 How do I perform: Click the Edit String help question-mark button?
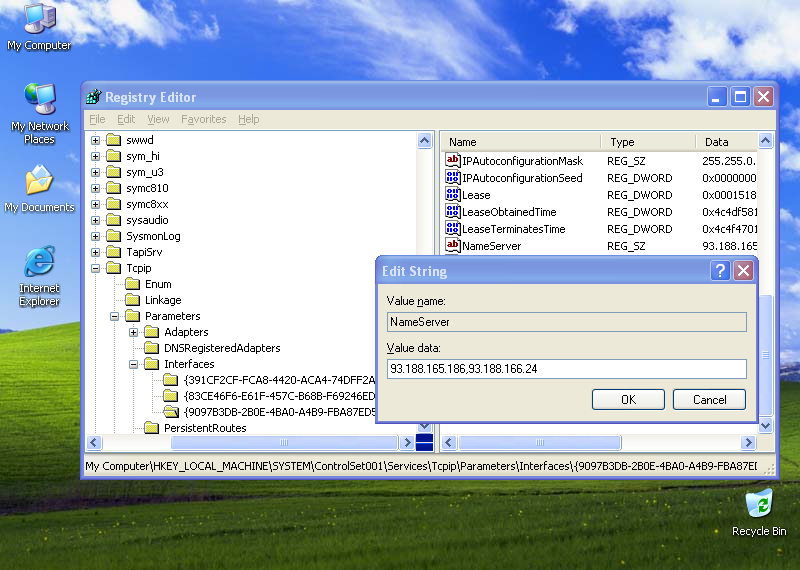coord(720,270)
